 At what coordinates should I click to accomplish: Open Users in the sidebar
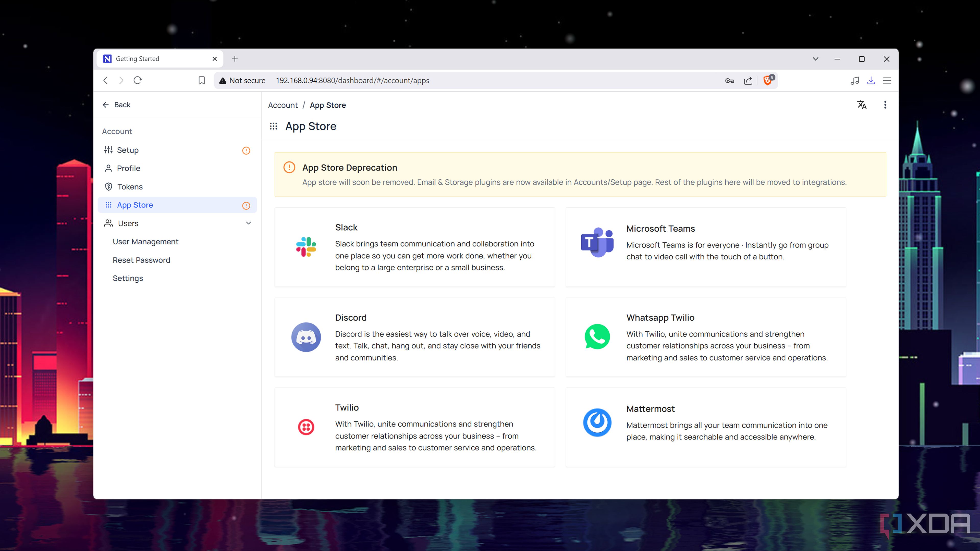pyautogui.click(x=177, y=223)
